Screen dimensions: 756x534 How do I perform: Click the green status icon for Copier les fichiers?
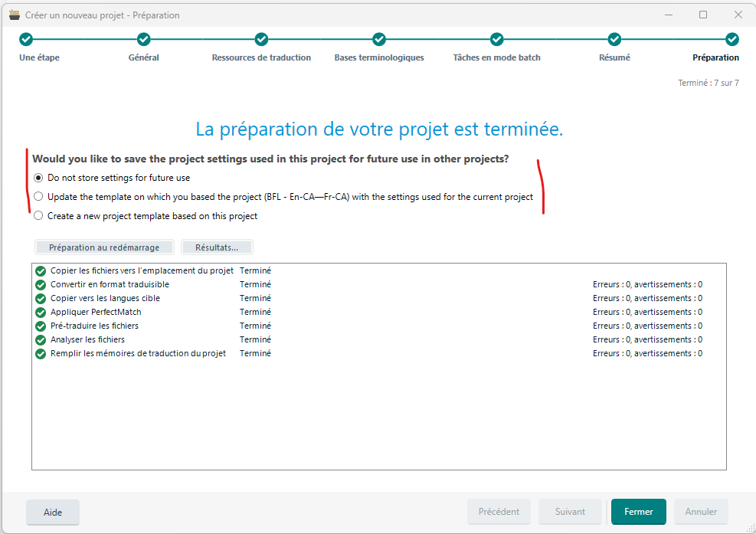(41, 271)
